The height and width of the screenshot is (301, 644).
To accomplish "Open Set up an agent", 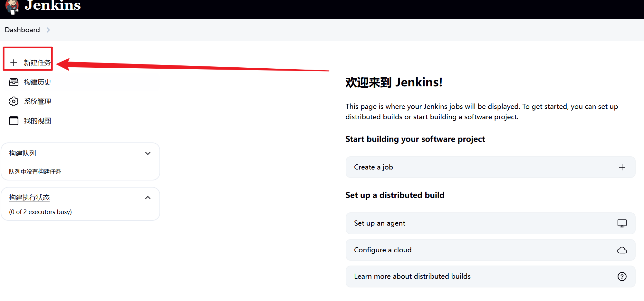I will point(490,223).
